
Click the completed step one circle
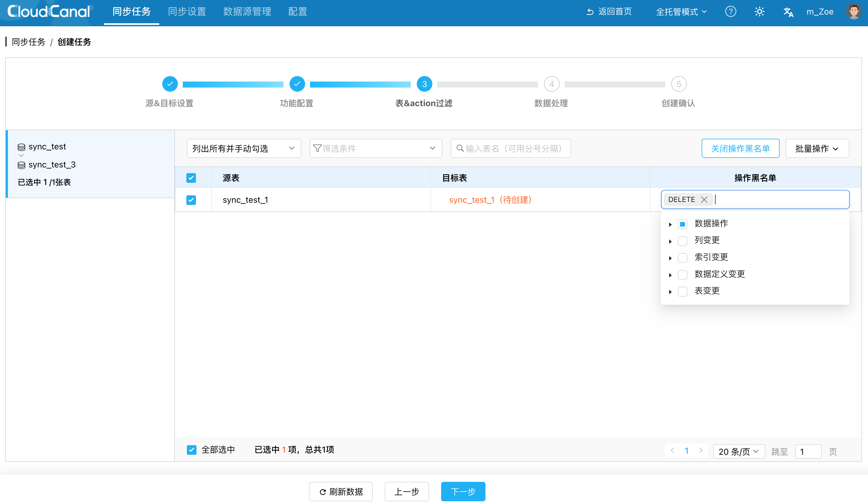point(170,84)
